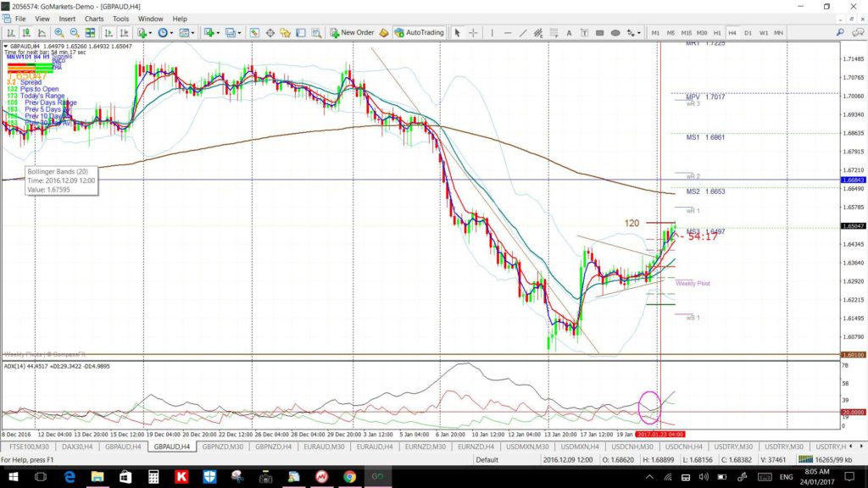Switch to the GBPNZD,M30 chart tab
This screenshot has height=488, width=868.
(x=223, y=446)
